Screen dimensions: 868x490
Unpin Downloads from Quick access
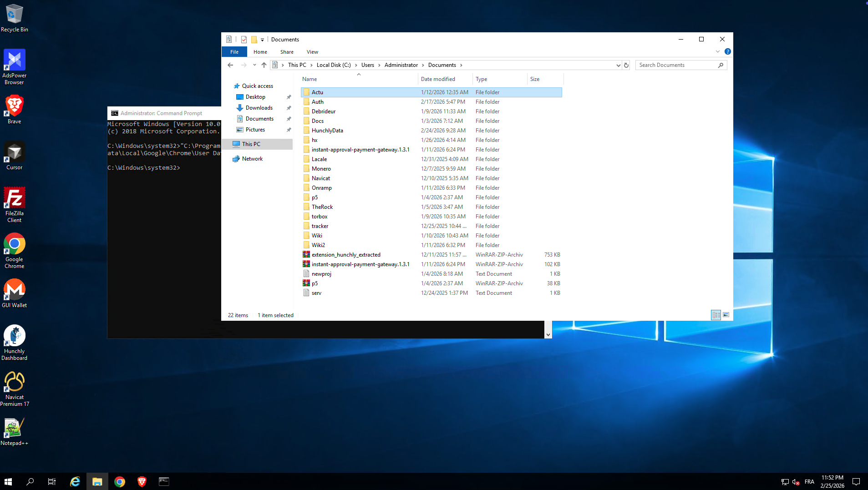click(289, 108)
